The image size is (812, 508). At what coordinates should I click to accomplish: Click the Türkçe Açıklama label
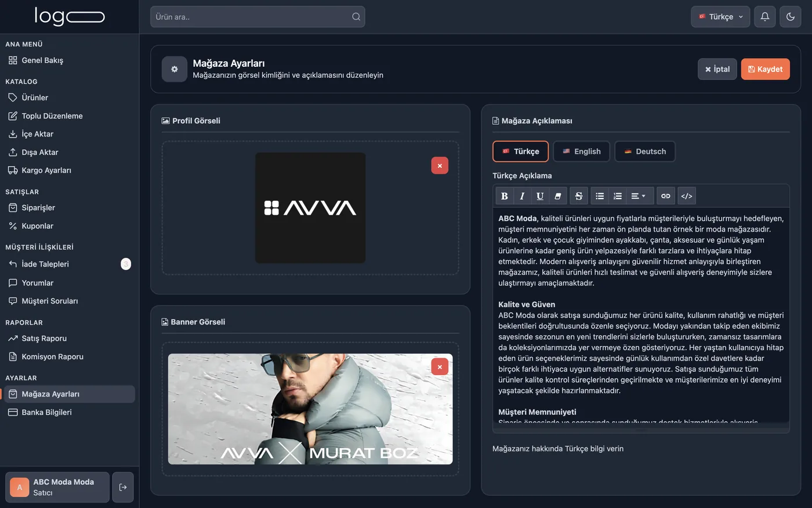522,176
